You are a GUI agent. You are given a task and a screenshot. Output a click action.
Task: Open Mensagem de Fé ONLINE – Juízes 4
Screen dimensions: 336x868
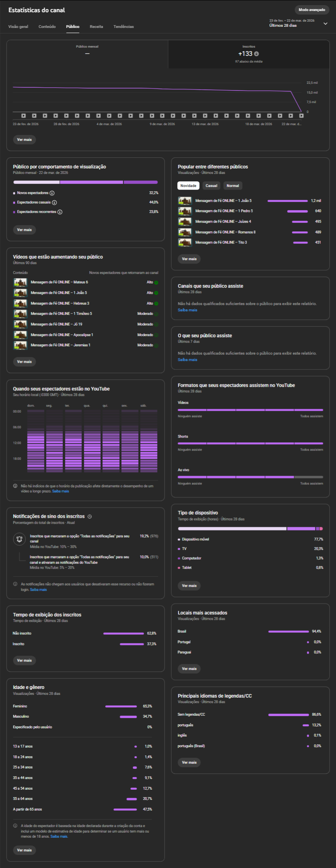click(x=223, y=222)
